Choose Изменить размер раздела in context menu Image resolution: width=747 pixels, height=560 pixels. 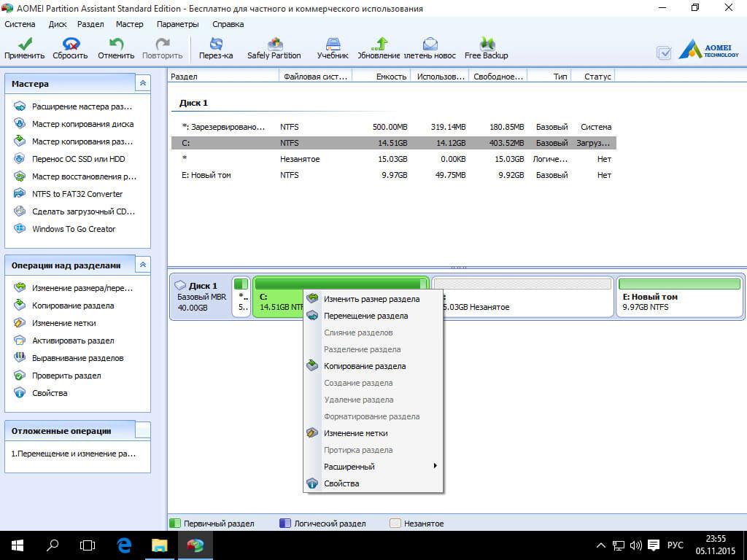373,299
